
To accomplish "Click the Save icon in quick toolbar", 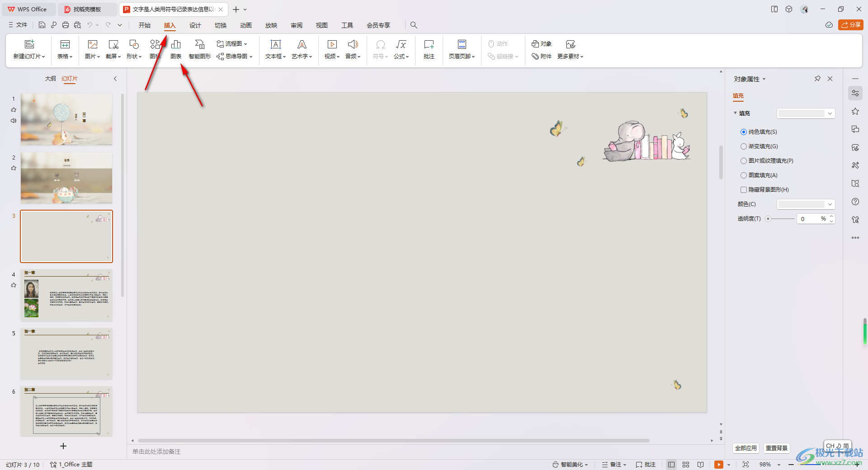I will [42, 25].
